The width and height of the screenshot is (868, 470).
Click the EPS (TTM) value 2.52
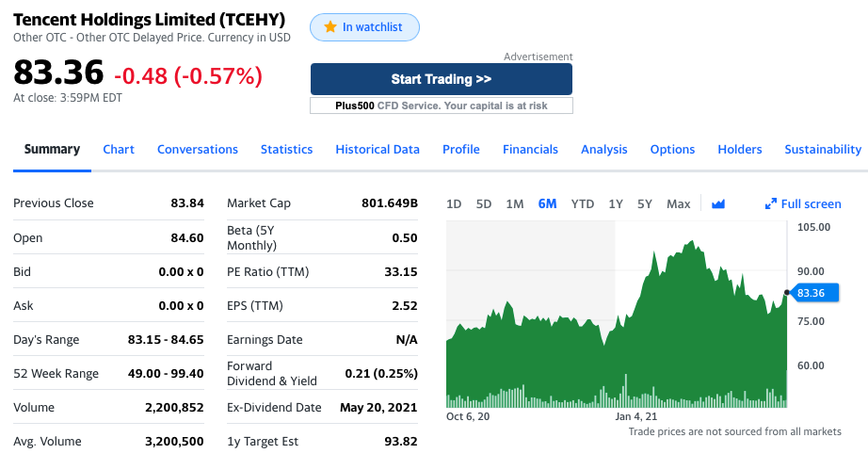click(405, 305)
